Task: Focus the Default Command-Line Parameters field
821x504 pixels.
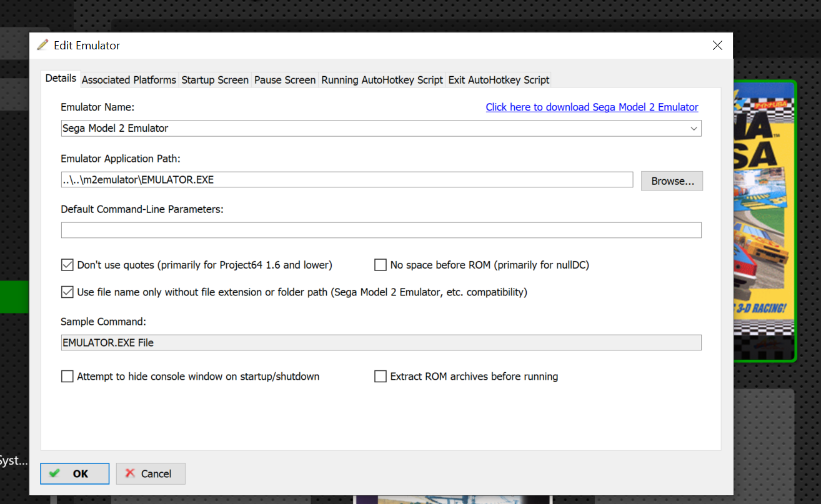Action: (x=381, y=230)
